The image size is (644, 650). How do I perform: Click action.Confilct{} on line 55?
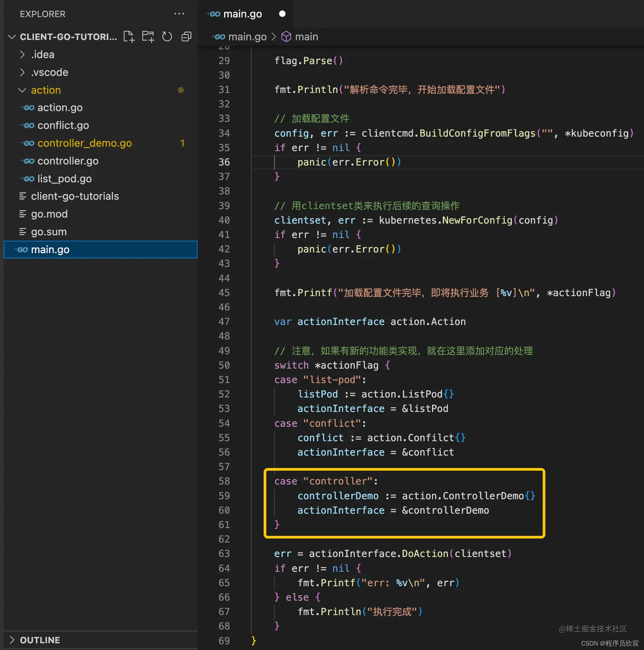pyautogui.click(x=417, y=438)
